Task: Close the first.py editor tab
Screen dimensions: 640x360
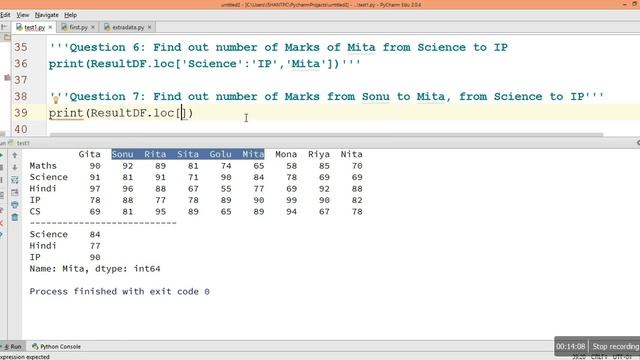Action: pyautogui.click(x=93, y=27)
